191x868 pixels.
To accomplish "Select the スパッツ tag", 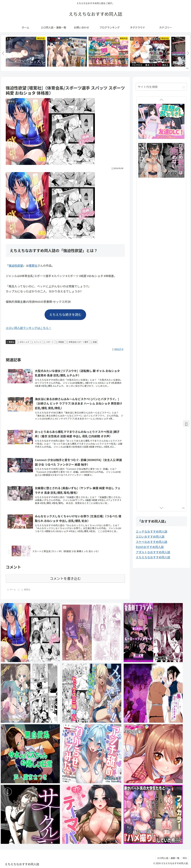I will tap(37, 342).
